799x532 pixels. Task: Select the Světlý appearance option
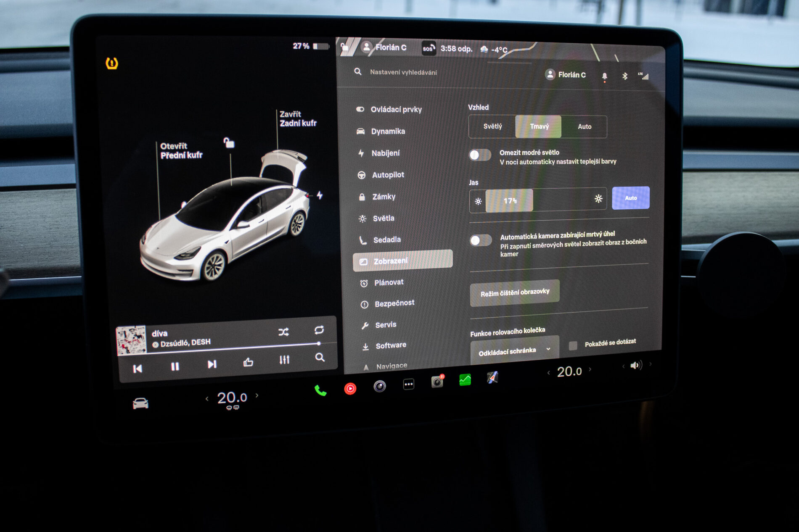click(x=492, y=126)
